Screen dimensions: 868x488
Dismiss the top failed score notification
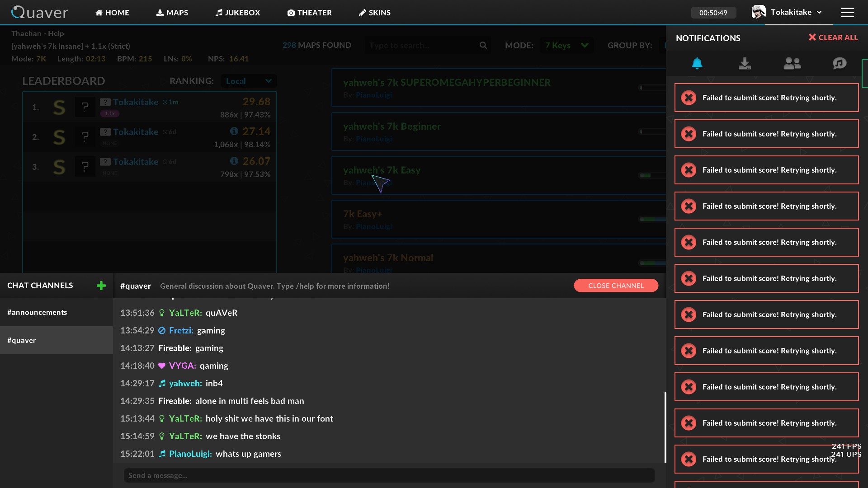(689, 97)
